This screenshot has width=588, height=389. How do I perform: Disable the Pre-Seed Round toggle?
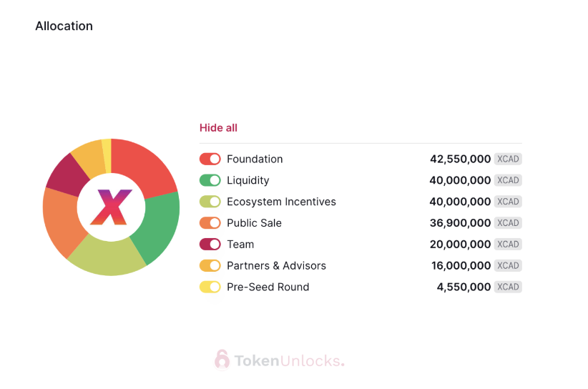(210, 287)
